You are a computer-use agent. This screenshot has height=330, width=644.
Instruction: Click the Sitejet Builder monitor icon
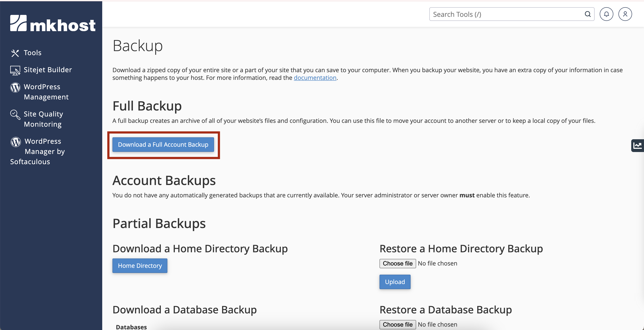[15, 70]
